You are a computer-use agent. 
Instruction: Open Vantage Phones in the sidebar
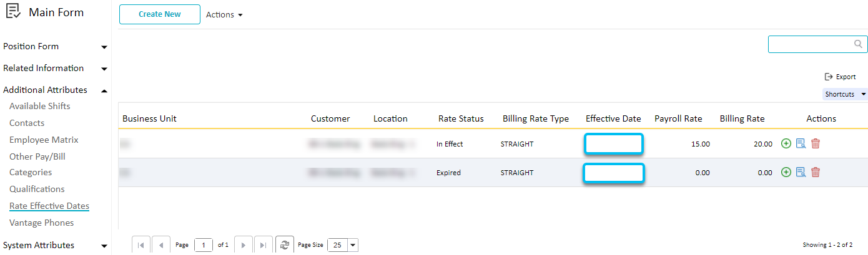(41, 223)
